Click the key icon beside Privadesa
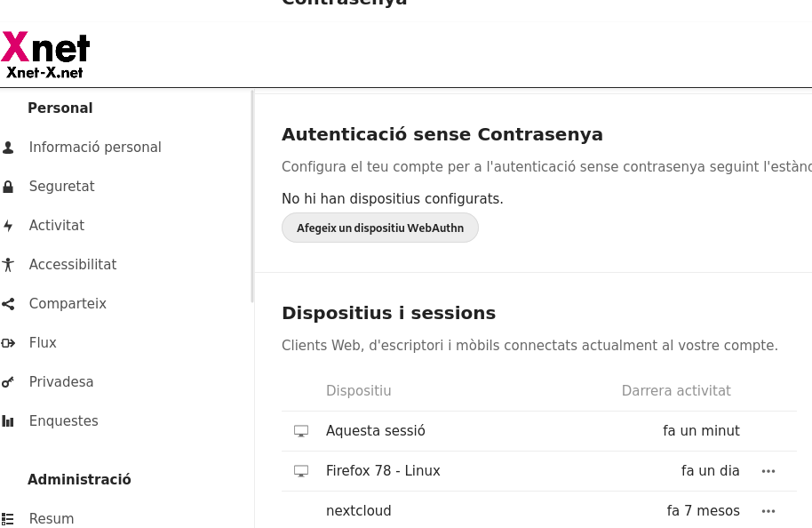 8,382
